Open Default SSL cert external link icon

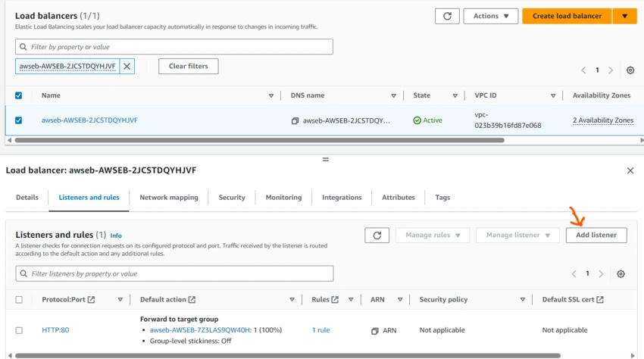tap(599, 299)
